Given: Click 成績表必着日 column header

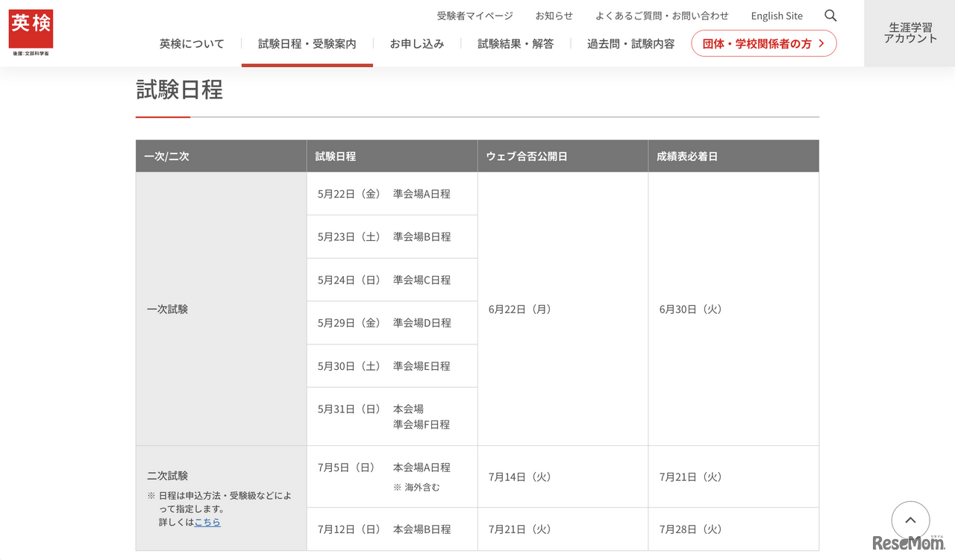Looking at the screenshot, I should point(733,156).
